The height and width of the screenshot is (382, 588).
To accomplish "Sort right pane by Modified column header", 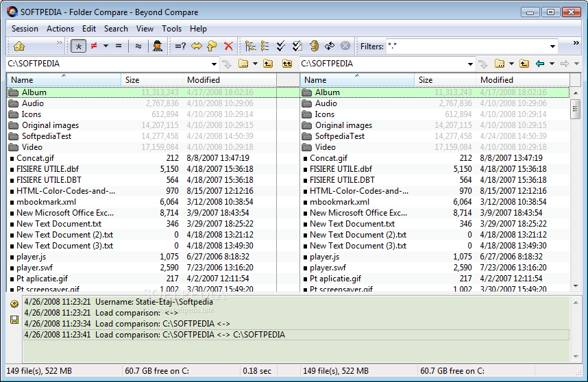I will [x=523, y=80].
